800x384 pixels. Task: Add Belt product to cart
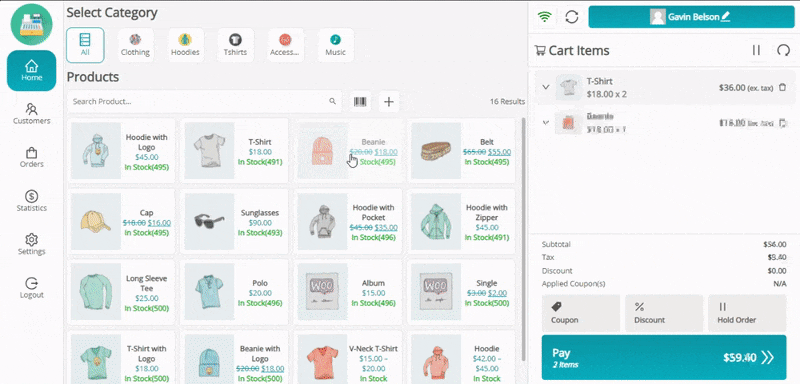pos(461,151)
